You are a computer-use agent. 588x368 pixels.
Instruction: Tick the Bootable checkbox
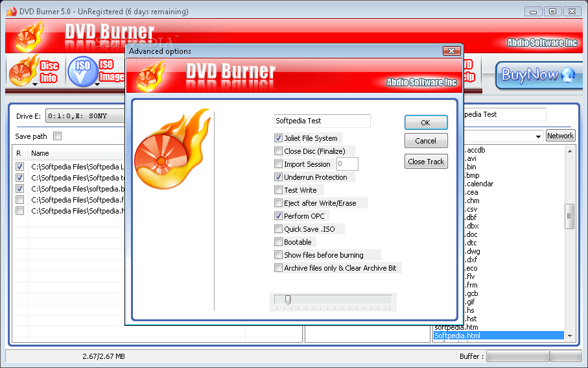pyautogui.click(x=278, y=242)
